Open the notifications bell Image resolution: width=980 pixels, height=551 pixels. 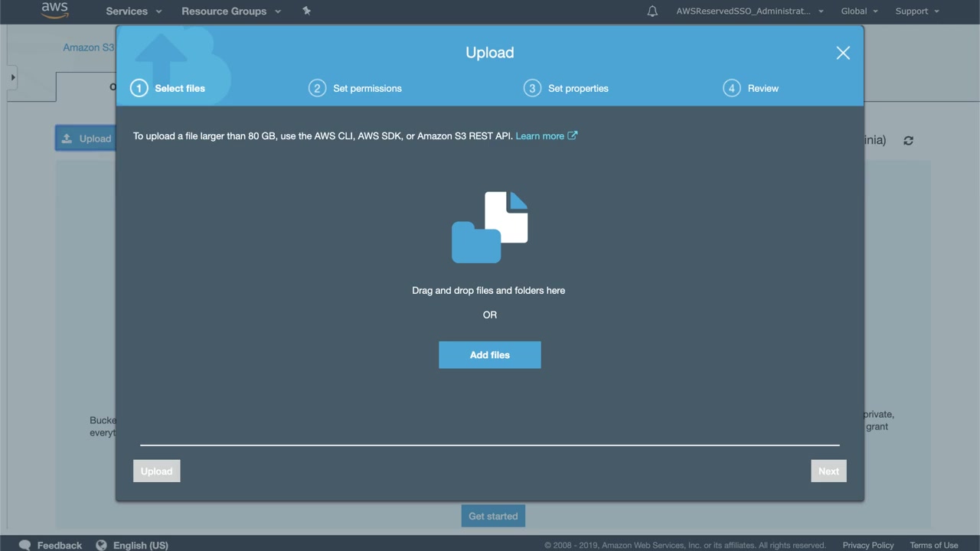click(x=652, y=11)
